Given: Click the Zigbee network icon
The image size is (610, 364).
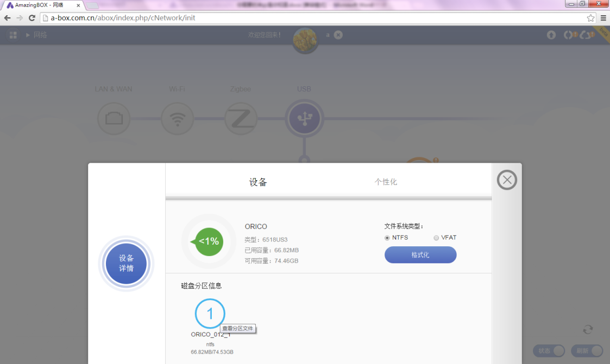Looking at the screenshot, I should [x=241, y=119].
